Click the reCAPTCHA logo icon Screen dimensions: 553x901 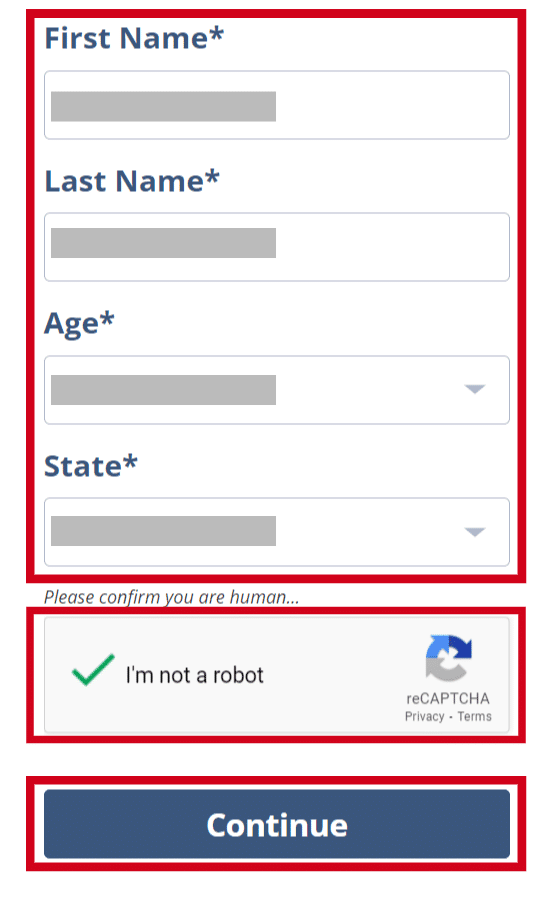448,658
